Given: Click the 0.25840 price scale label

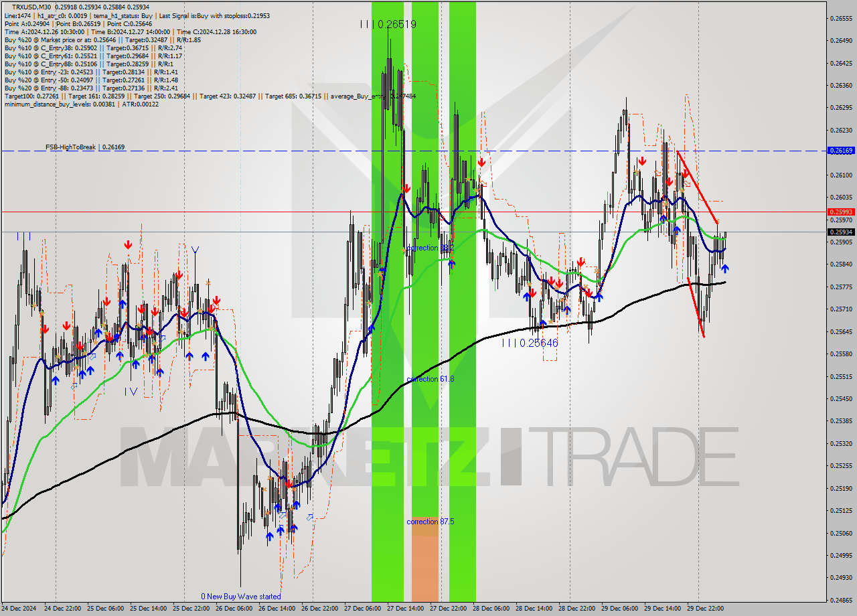Looking at the screenshot, I should [x=841, y=264].
